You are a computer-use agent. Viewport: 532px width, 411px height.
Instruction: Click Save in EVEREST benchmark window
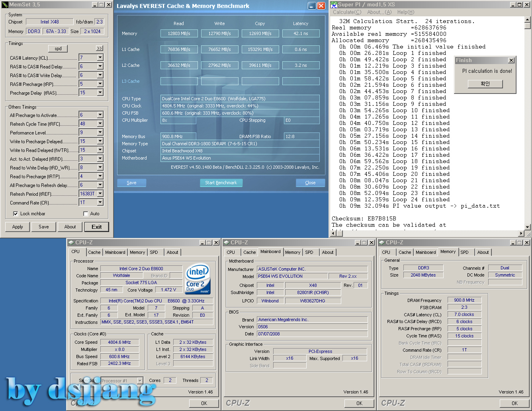pyautogui.click(x=131, y=183)
